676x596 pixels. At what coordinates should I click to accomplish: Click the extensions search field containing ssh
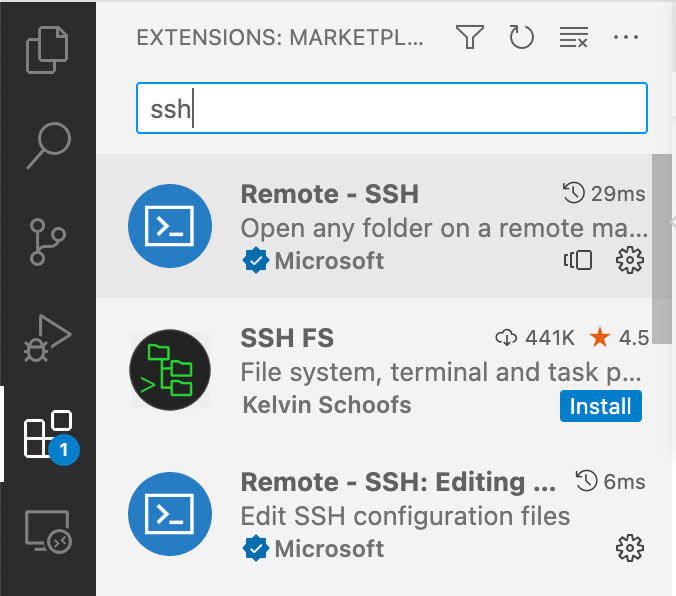point(391,108)
